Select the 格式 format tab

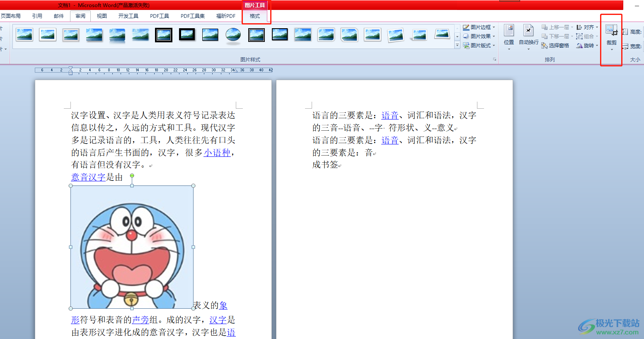click(255, 16)
